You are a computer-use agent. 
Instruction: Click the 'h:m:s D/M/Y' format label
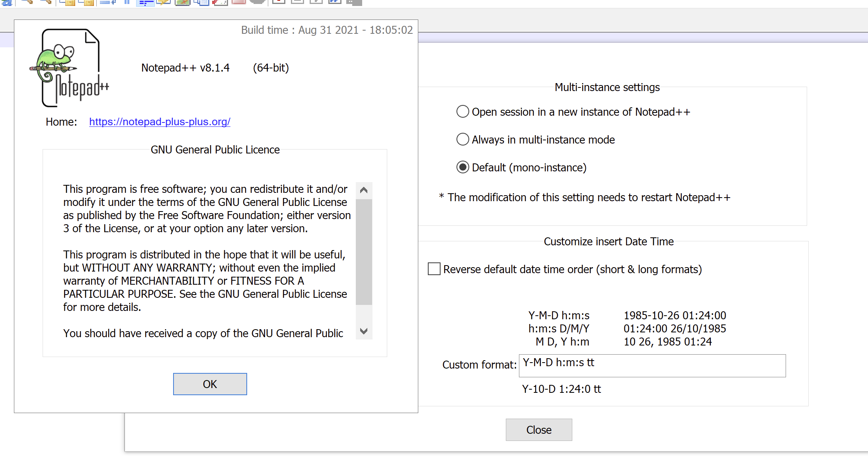pos(559,328)
